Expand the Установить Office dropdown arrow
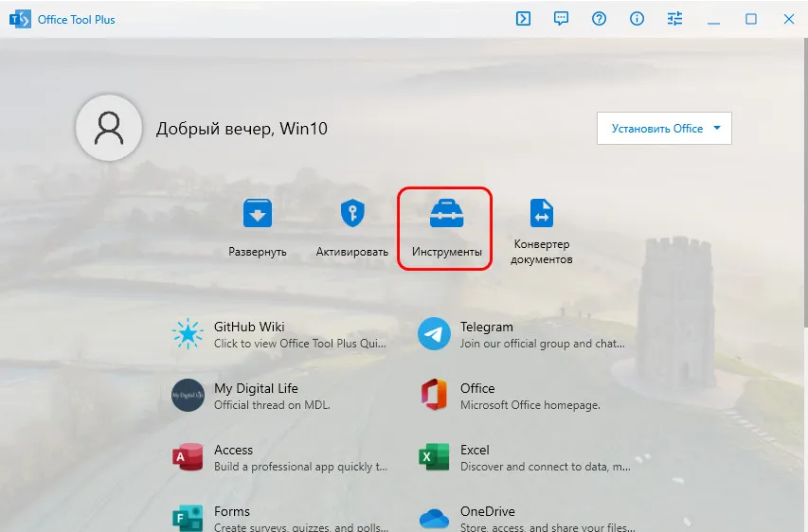The image size is (808, 532). coord(717,128)
